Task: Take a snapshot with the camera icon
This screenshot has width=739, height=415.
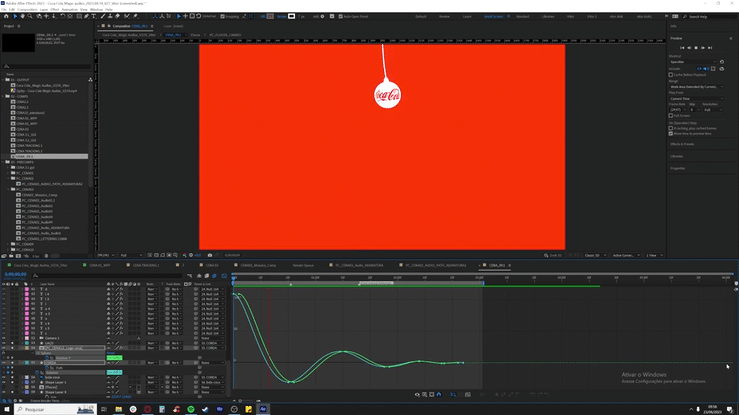Action: [210, 255]
